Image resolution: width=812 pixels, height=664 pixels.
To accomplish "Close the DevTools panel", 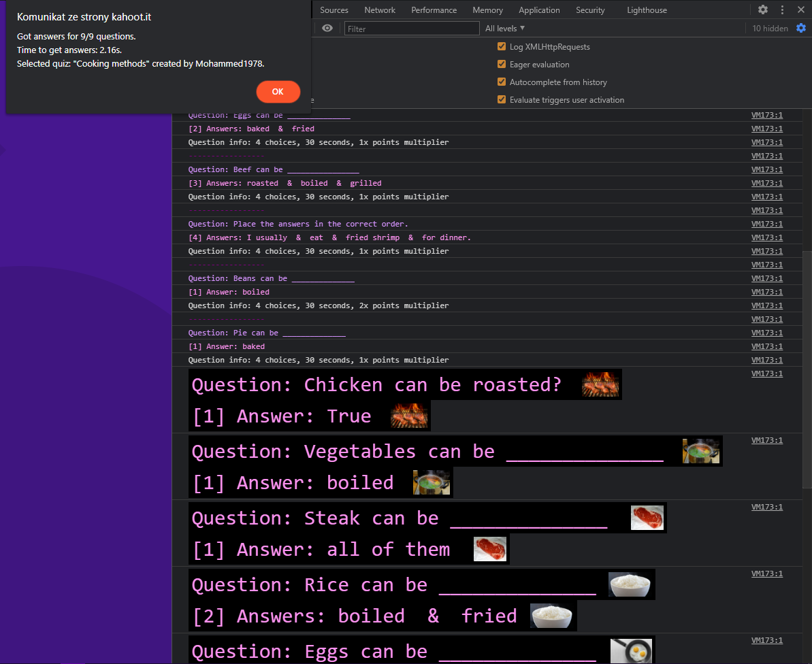I will click(x=800, y=10).
